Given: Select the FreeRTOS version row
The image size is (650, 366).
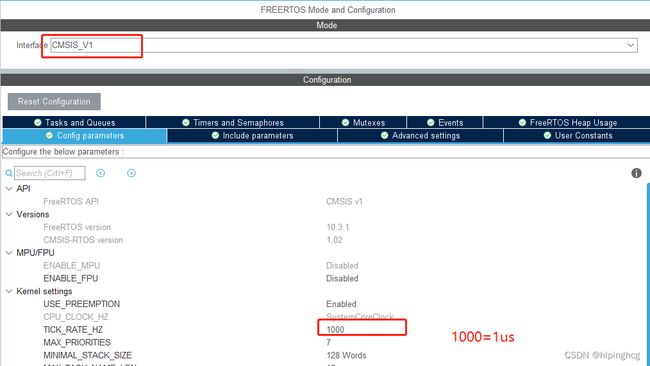Looking at the screenshot, I should (77, 227).
